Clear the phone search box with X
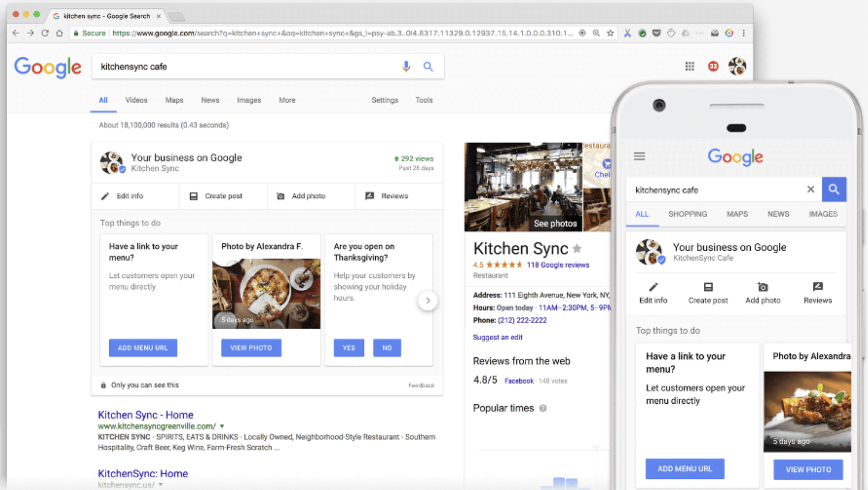The height and width of the screenshot is (490, 868). click(810, 189)
